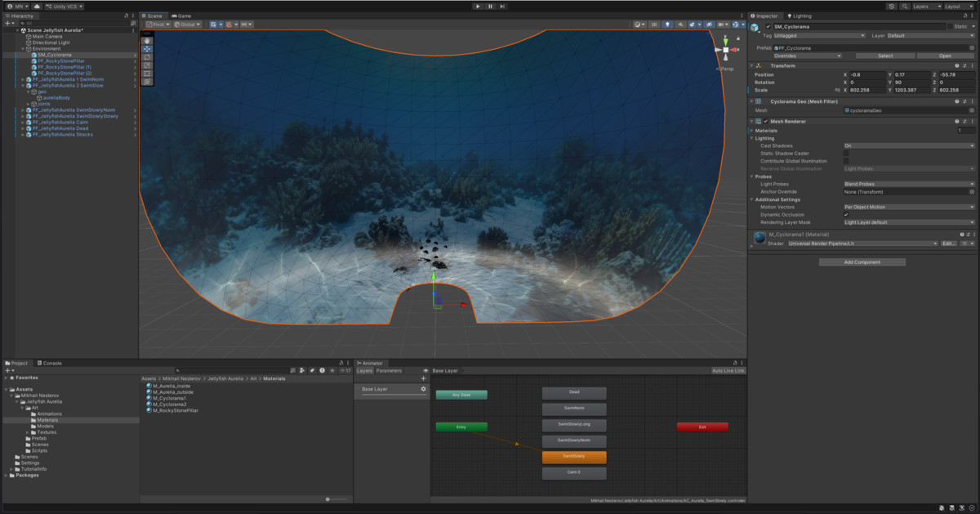Toggle the Static checkbox
The height and width of the screenshot is (514, 980).
click(x=951, y=26)
